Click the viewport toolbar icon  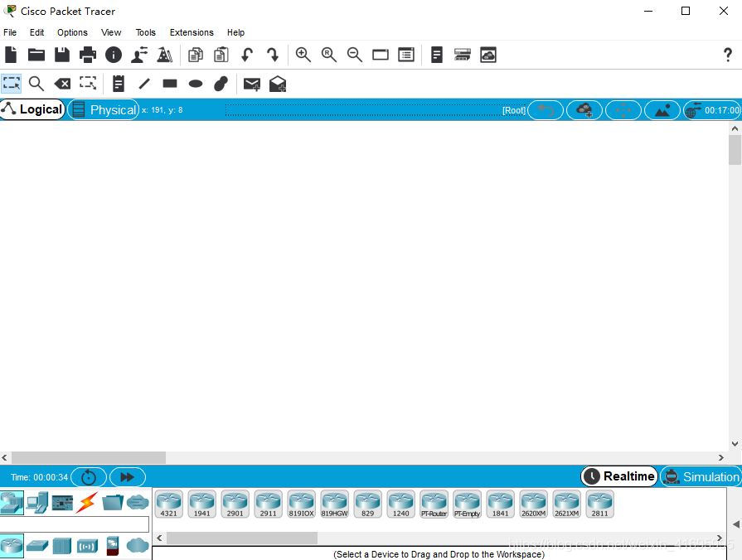[487, 55]
